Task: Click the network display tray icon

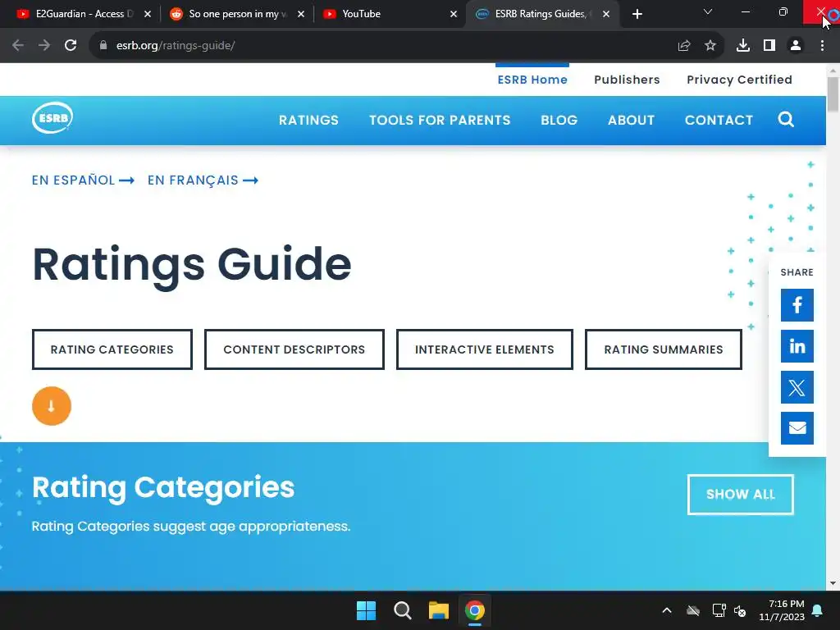Action: 719,610
